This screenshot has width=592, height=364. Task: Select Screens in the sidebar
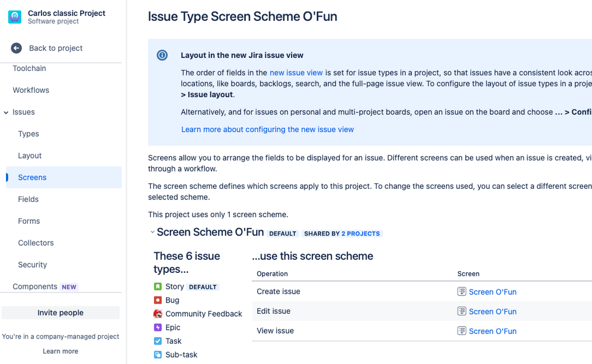coord(64,178)
